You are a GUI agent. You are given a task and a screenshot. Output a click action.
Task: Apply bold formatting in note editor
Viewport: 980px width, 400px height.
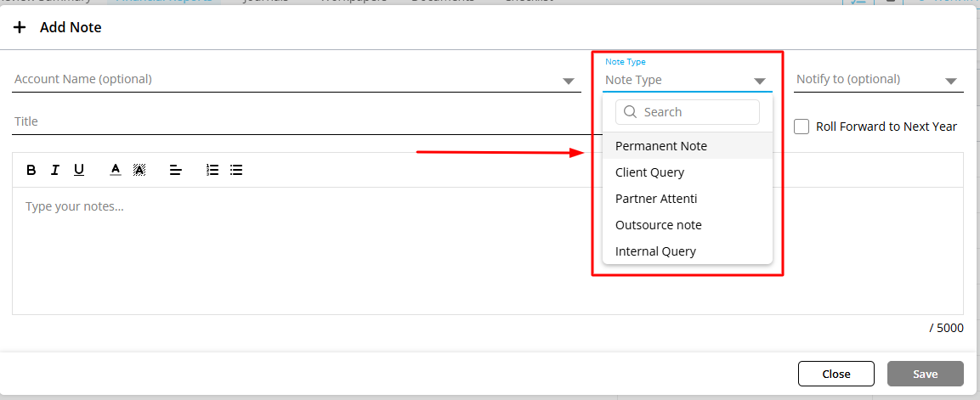tap(31, 170)
